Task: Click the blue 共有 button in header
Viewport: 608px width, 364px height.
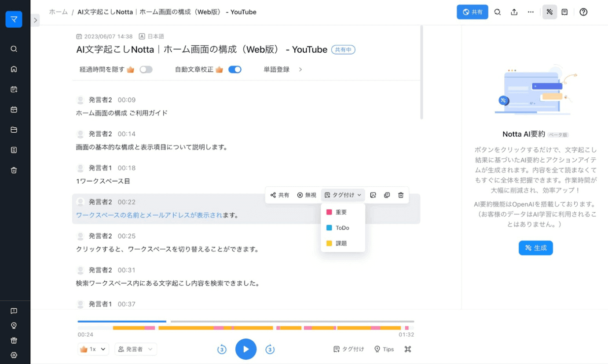Action: click(x=472, y=12)
